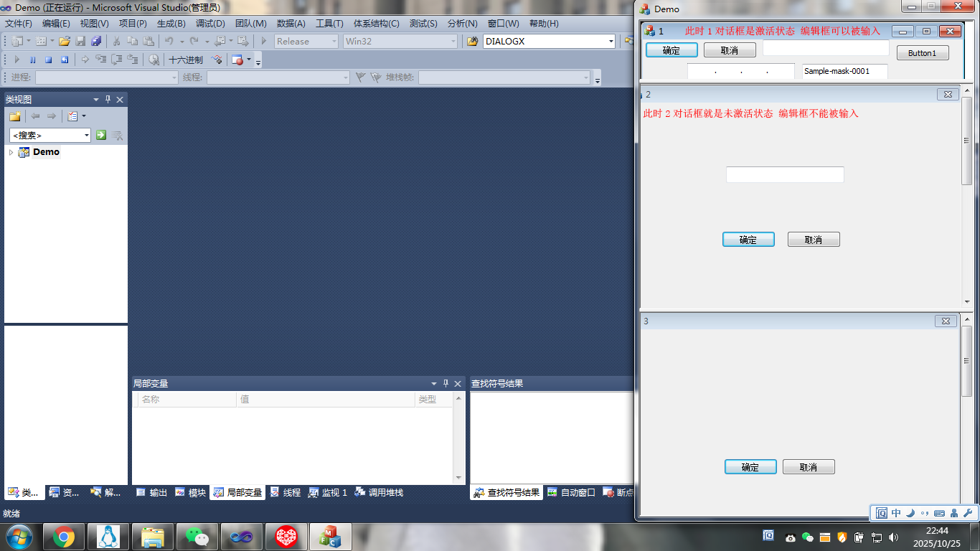Click the scrollbar thumb in dialog 3
This screenshot has height=551, width=980.
click(x=966, y=361)
